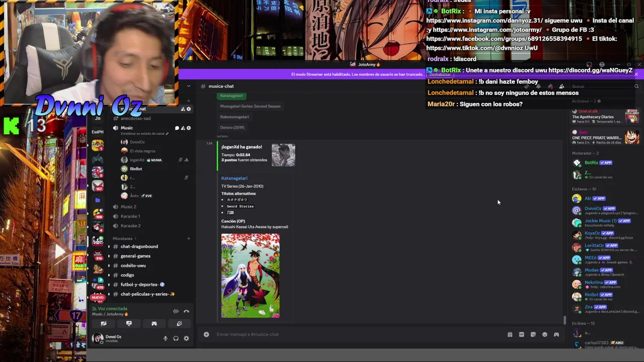This screenshot has height=362, width=644.
Task: Open the server with 157 notifications badge
Action: [98, 186]
